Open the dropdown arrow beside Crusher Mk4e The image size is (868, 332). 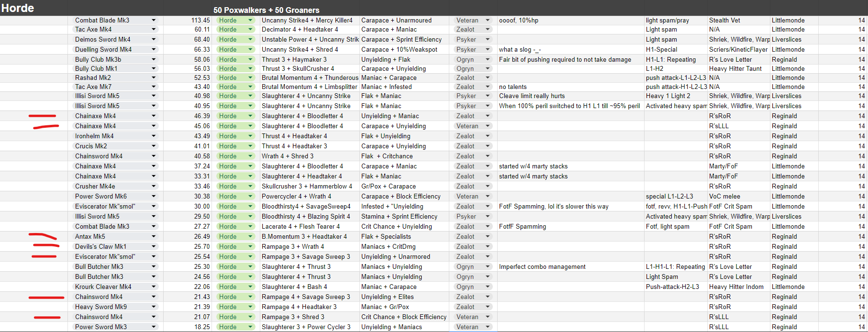154,187
